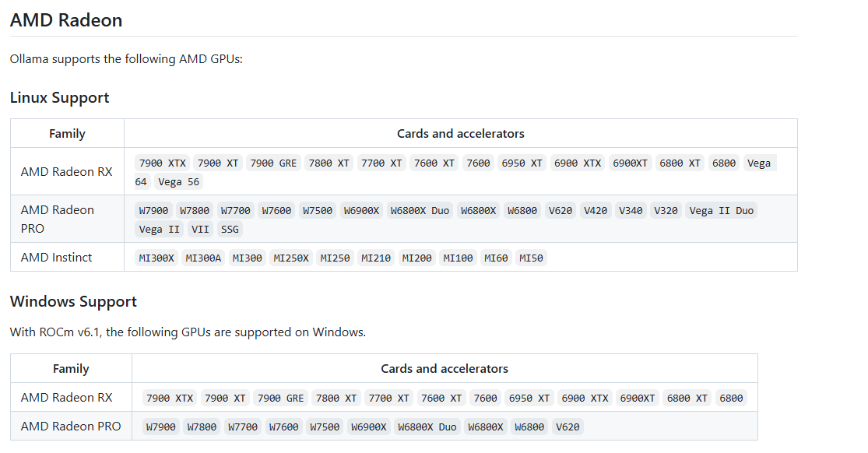Click the W7600 tag in Linux table

(276, 211)
